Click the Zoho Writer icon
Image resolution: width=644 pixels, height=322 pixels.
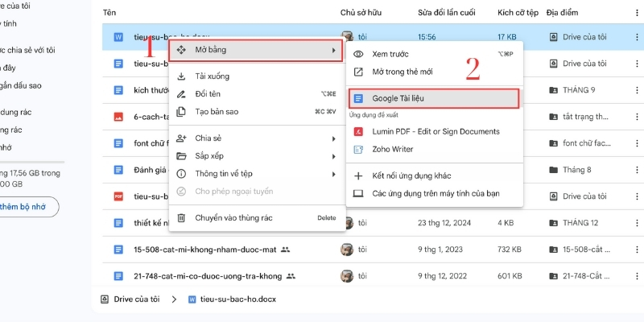(x=358, y=149)
